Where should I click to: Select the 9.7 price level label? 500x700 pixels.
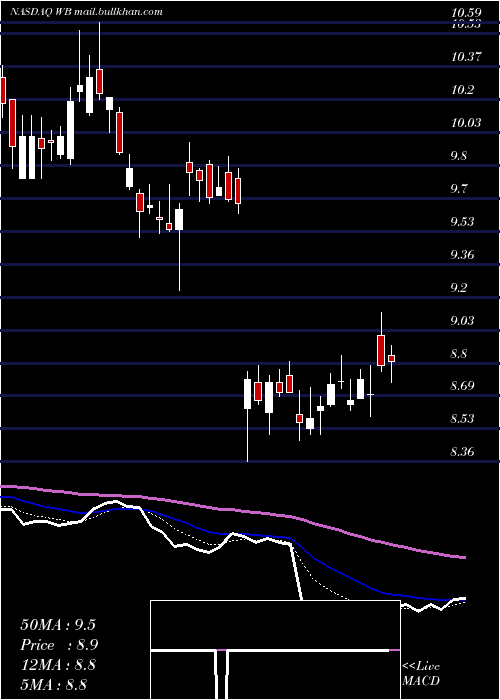point(458,188)
